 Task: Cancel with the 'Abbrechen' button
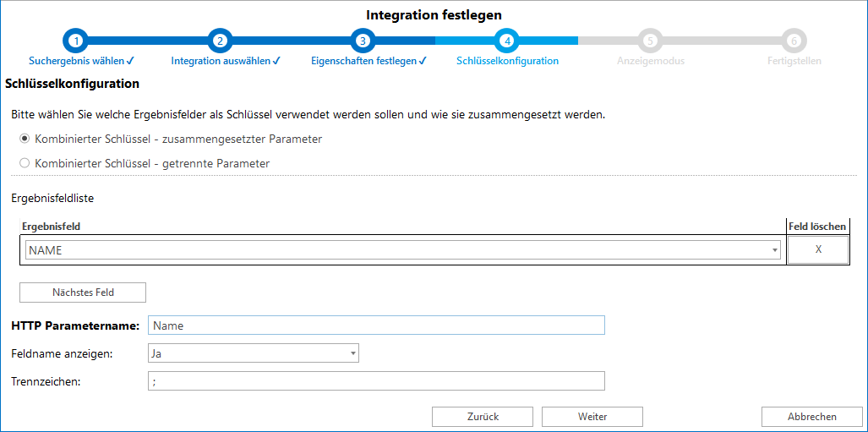click(812, 417)
